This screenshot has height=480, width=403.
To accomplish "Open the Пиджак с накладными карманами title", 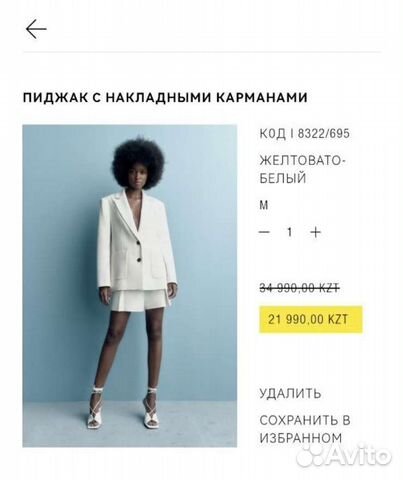I will [x=165, y=97].
